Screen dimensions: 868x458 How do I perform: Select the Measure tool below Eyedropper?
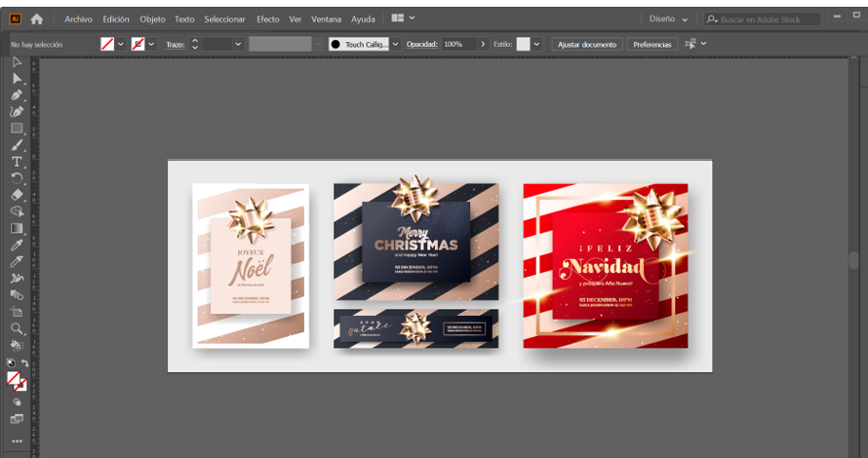(17, 261)
